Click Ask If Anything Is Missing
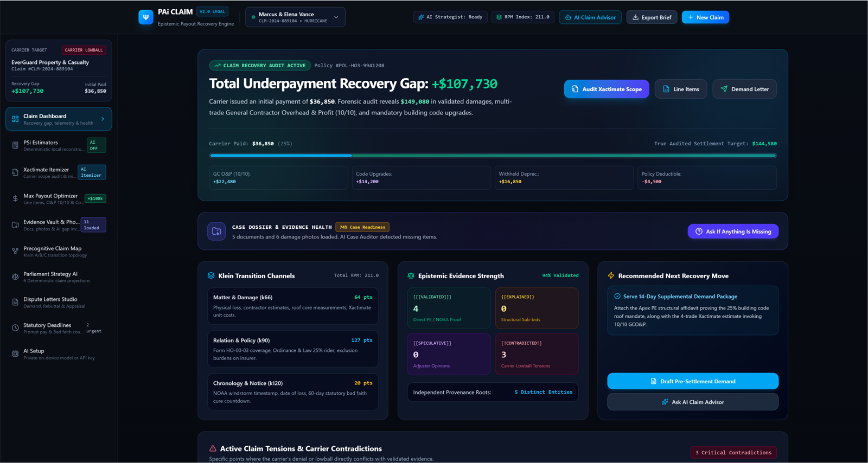The width and height of the screenshot is (868, 463). point(733,232)
